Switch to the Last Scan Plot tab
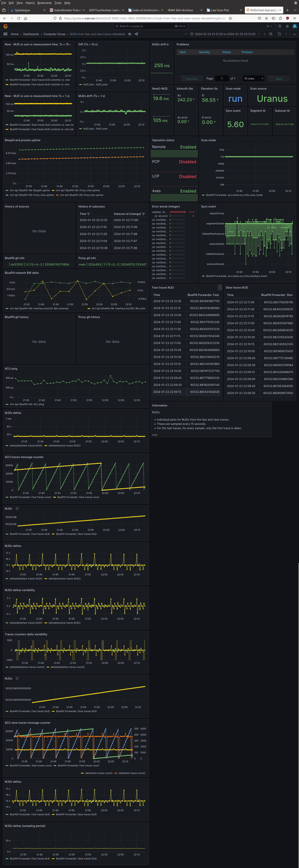The image size is (299, 868). pyautogui.click(x=220, y=10)
